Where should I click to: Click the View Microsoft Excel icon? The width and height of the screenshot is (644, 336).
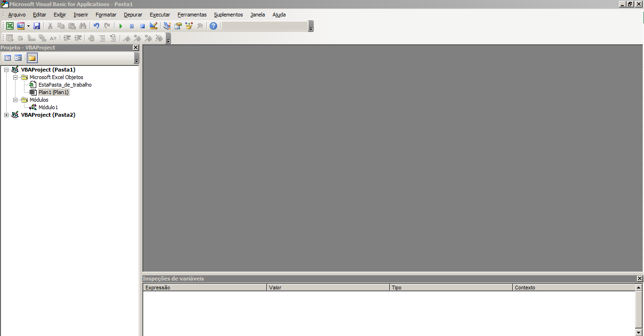[9, 26]
